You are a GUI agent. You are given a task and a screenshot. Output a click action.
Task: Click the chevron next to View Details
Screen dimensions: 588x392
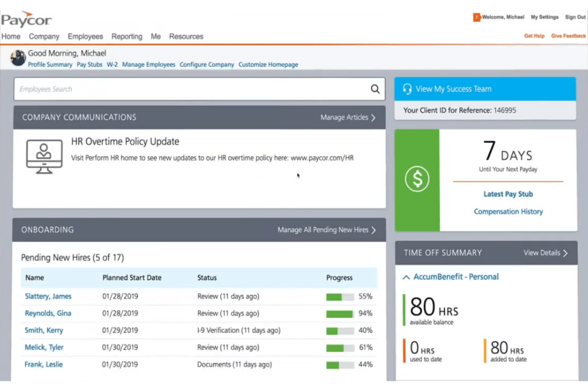pyautogui.click(x=565, y=253)
